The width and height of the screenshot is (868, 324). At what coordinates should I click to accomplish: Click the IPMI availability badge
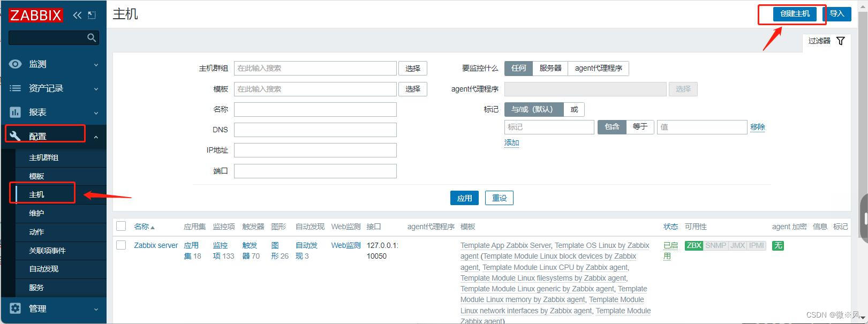pyautogui.click(x=757, y=245)
